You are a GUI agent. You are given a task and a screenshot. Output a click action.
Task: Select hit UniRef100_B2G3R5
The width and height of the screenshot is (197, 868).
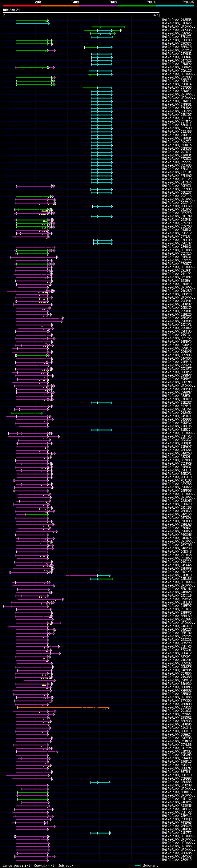tap(177, 33)
